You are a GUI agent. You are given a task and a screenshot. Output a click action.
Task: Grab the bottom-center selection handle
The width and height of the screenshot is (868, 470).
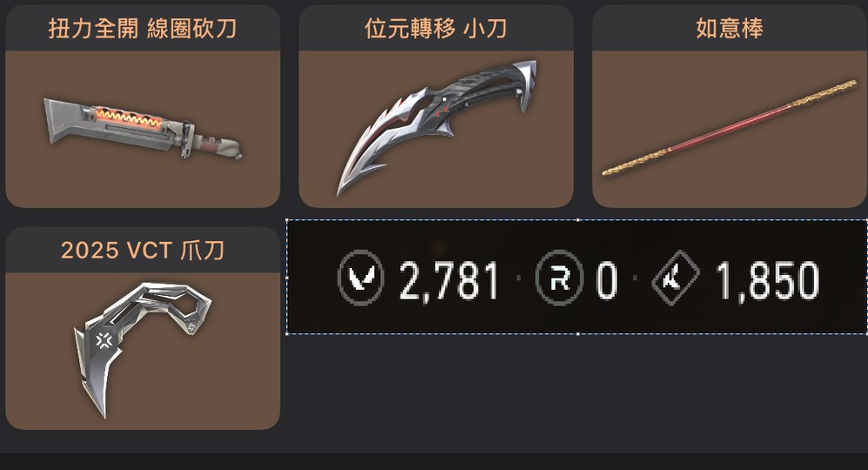pyautogui.click(x=578, y=333)
